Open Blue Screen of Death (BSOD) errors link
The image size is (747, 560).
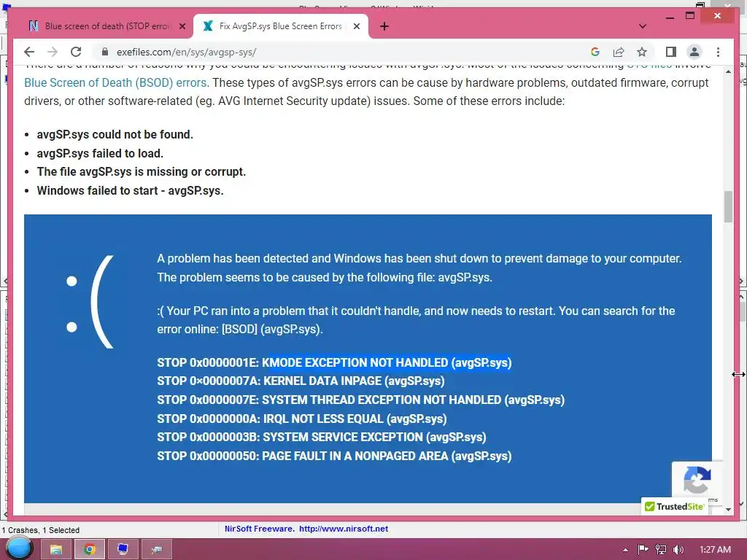click(115, 82)
